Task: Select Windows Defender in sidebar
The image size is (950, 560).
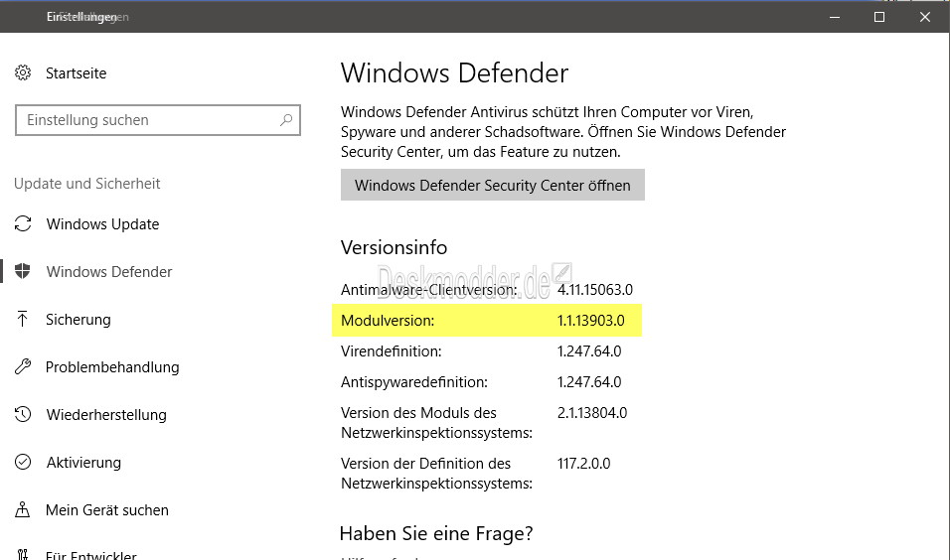Action: [x=109, y=271]
